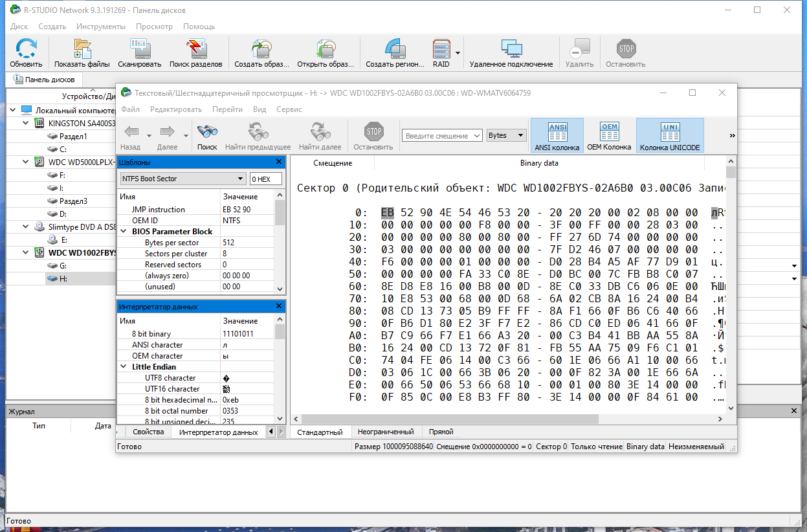Select Раздел3 in device tree
This screenshot has height=532, width=807.
(x=73, y=201)
